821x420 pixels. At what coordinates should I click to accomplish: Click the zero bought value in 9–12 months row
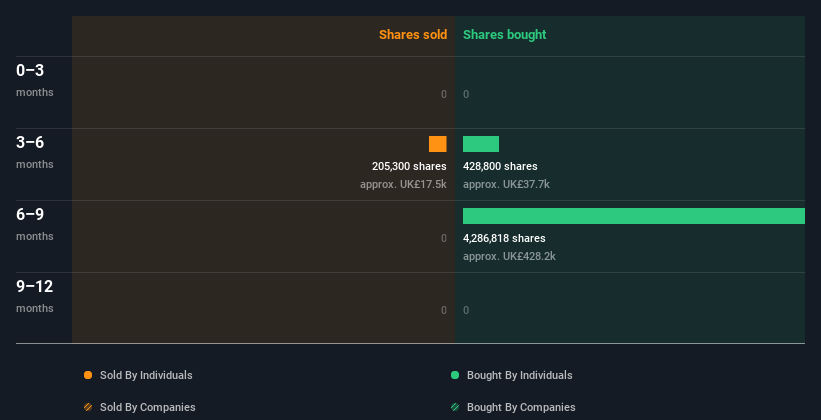click(x=466, y=310)
